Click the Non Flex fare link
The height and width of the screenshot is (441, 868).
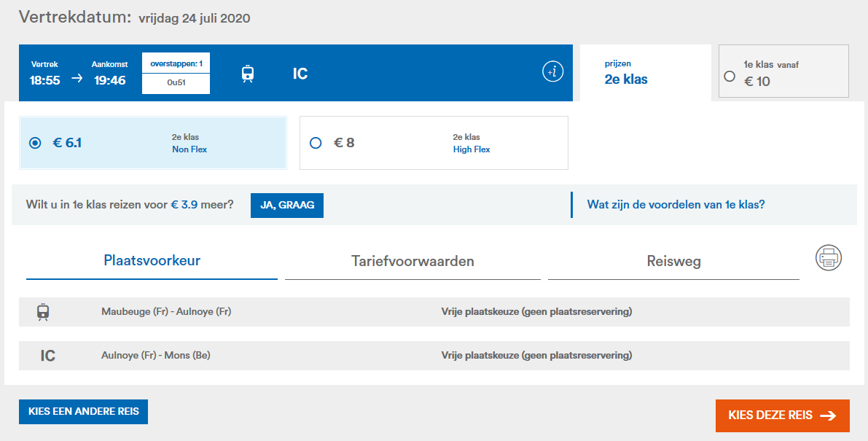[x=189, y=149]
